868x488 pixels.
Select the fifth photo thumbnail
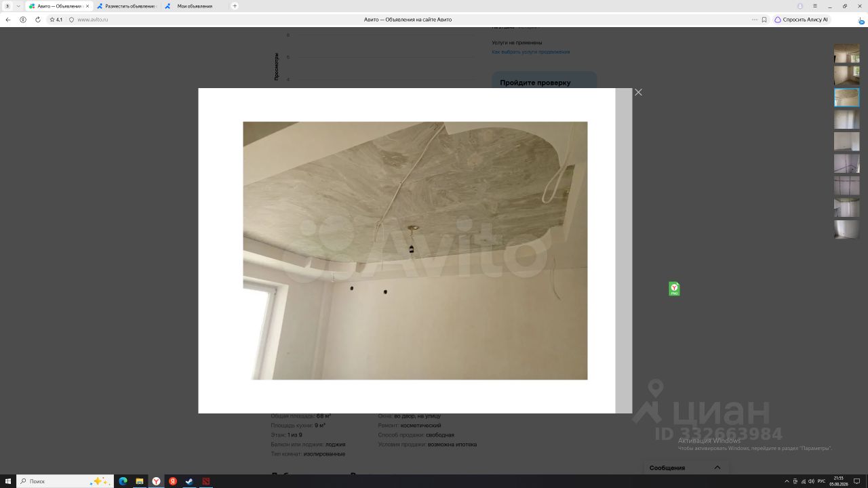tap(846, 141)
